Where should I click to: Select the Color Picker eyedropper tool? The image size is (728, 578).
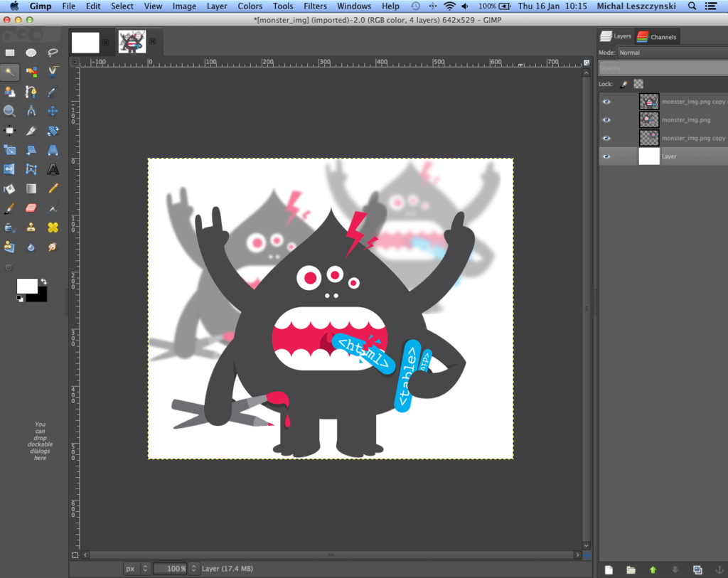pyautogui.click(x=53, y=92)
